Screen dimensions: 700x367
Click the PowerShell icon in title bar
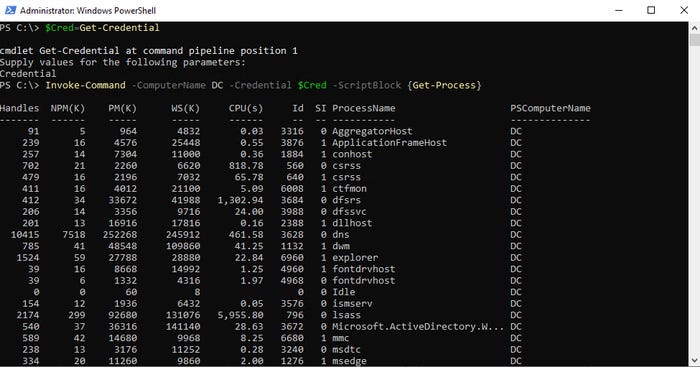(10, 10)
